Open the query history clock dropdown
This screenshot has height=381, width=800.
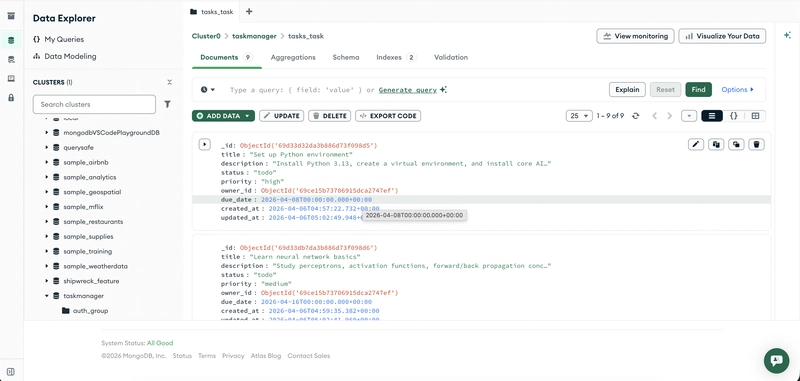click(x=208, y=90)
